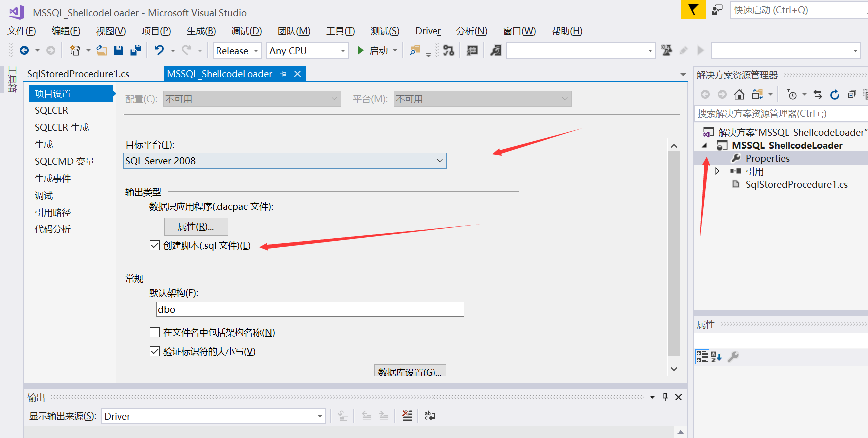Expand the 引用 references node

(x=717, y=171)
